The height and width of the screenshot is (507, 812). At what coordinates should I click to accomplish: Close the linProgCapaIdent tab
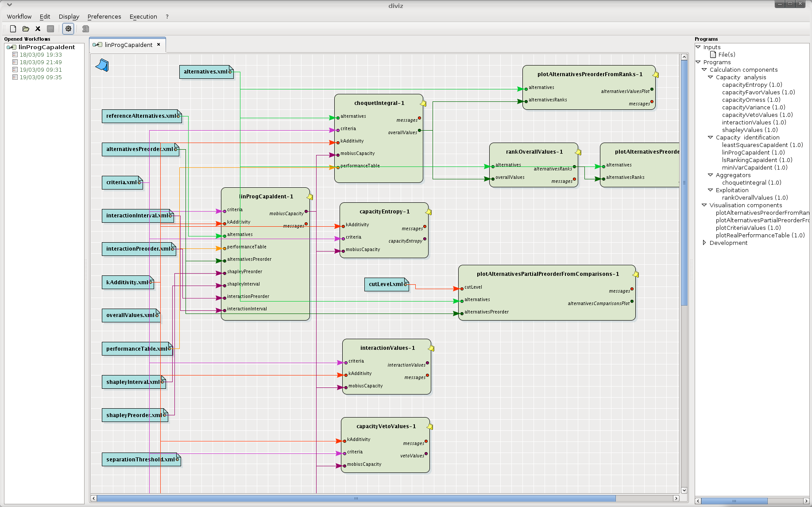click(159, 45)
